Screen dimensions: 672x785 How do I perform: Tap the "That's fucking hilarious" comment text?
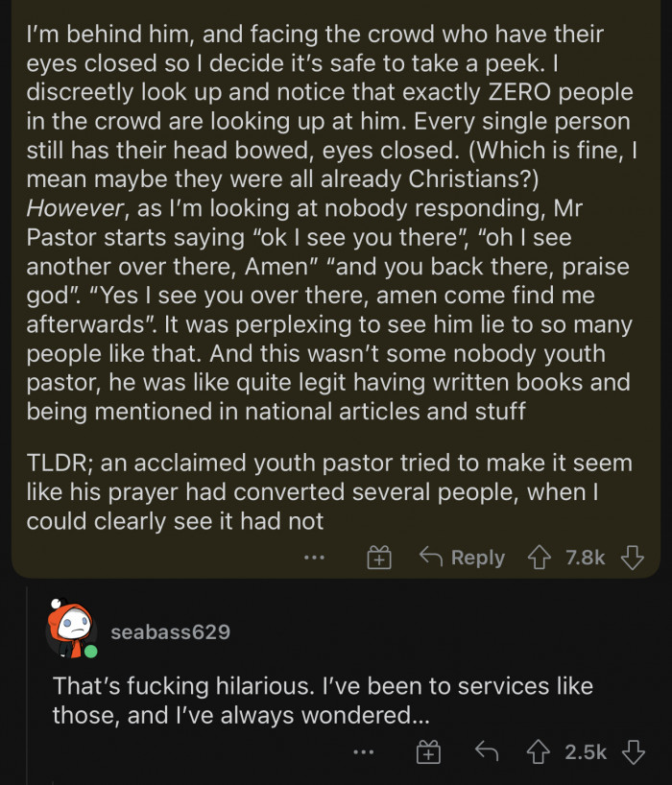[323, 701]
